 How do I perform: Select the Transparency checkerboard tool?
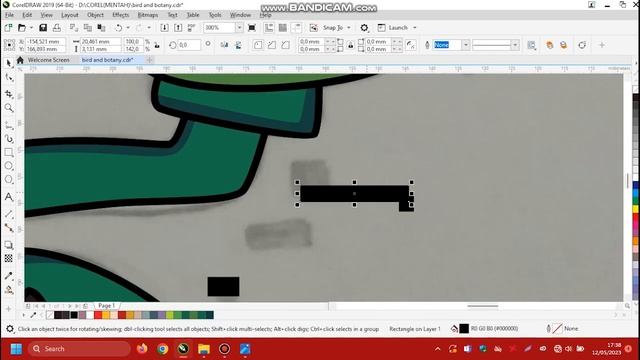point(9,258)
